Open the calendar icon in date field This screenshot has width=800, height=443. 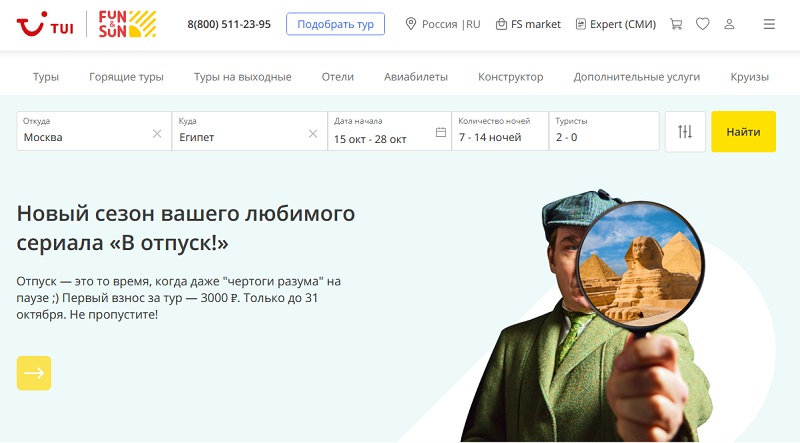point(441,132)
